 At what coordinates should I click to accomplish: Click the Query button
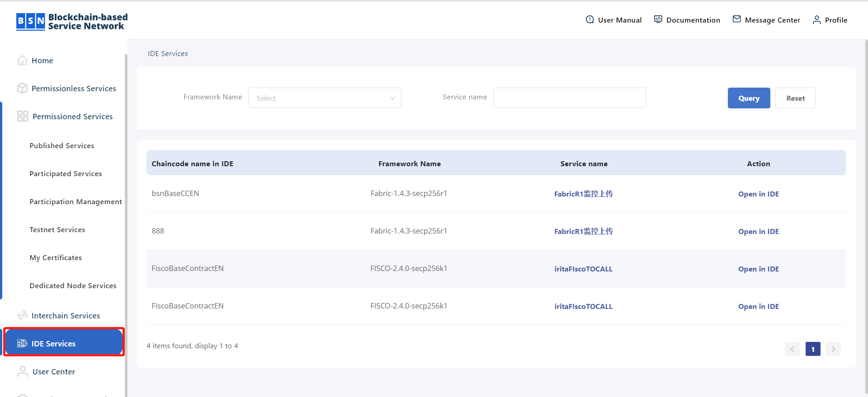pyautogui.click(x=749, y=98)
